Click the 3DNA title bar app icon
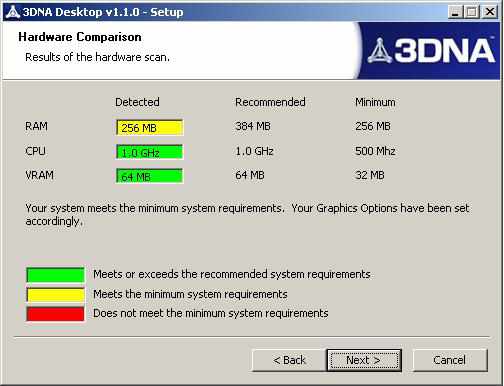The image size is (504, 386). (x=13, y=12)
